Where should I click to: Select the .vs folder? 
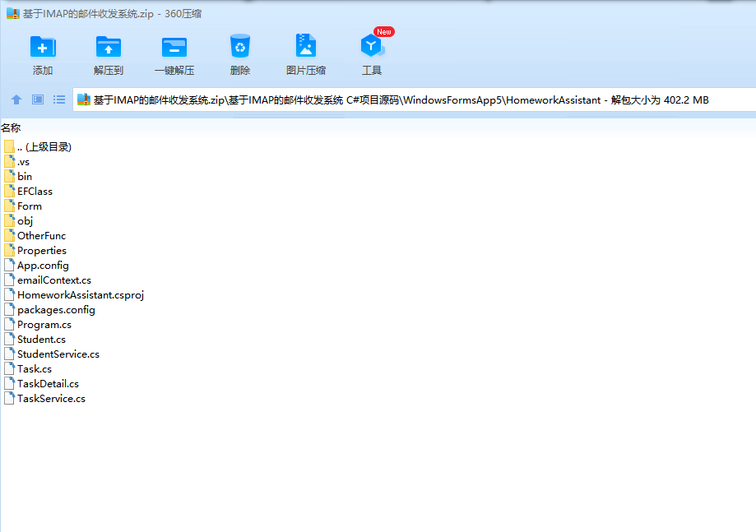[17, 162]
